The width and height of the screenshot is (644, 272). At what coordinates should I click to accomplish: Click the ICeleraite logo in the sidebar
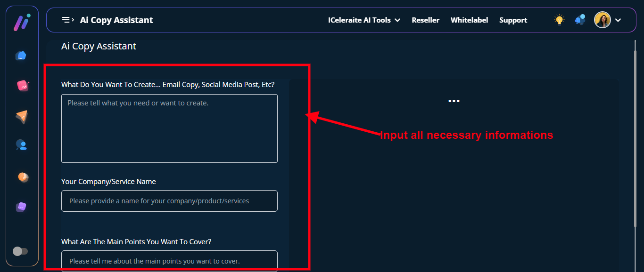click(22, 23)
